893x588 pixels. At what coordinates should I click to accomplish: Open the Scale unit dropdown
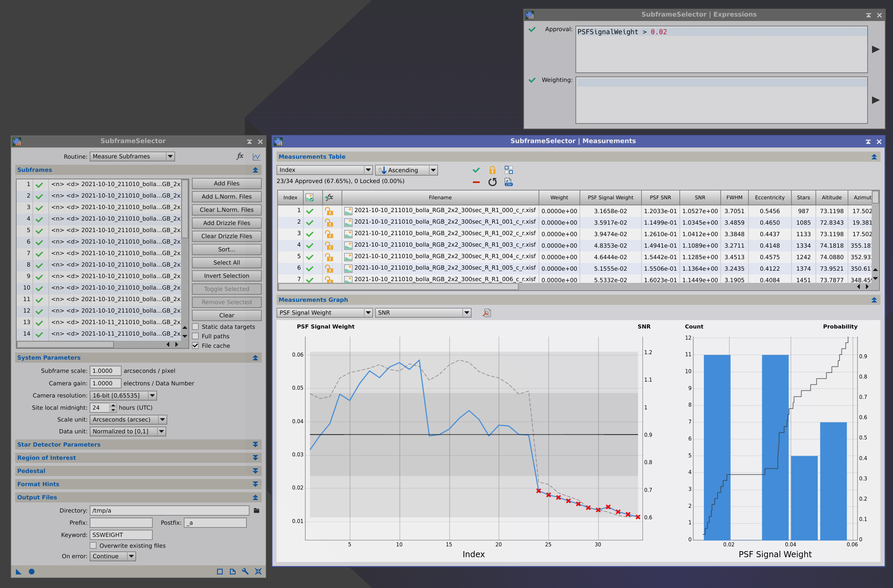[128, 419]
